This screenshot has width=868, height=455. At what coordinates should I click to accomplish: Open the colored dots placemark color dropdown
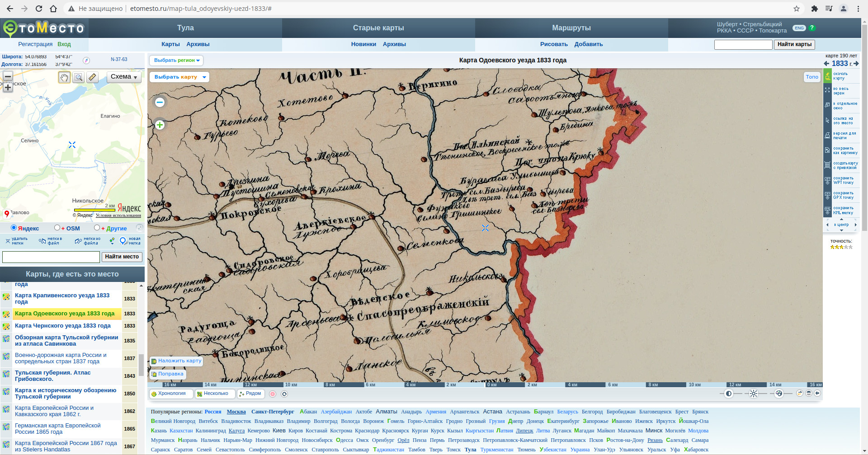[112, 242]
